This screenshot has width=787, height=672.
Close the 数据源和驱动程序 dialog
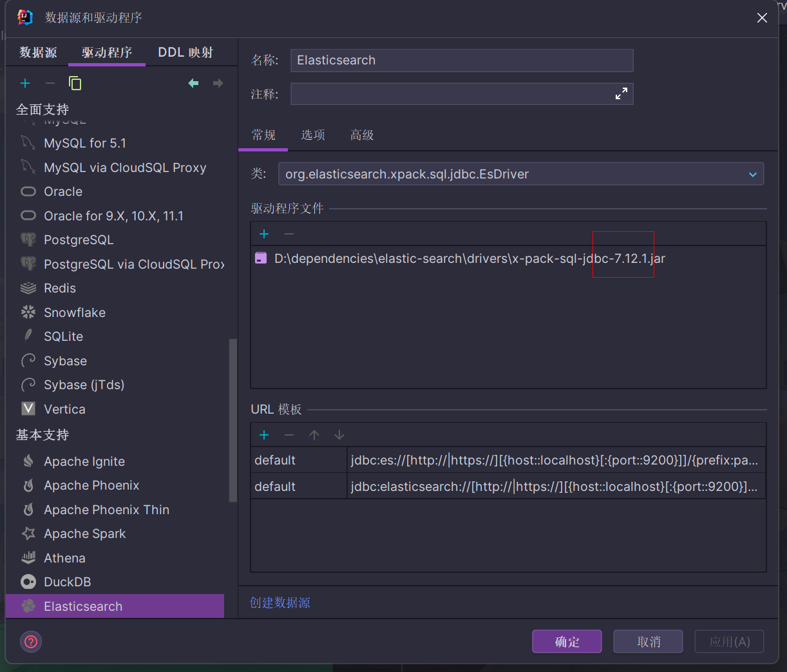(x=762, y=18)
